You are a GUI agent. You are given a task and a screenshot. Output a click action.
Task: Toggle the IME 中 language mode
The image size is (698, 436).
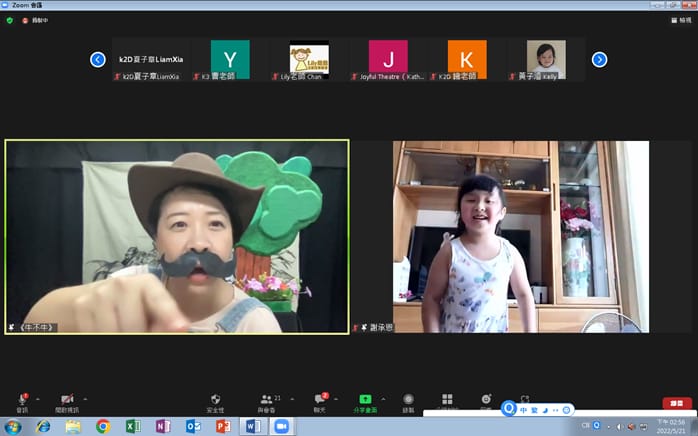pos(524,410)
